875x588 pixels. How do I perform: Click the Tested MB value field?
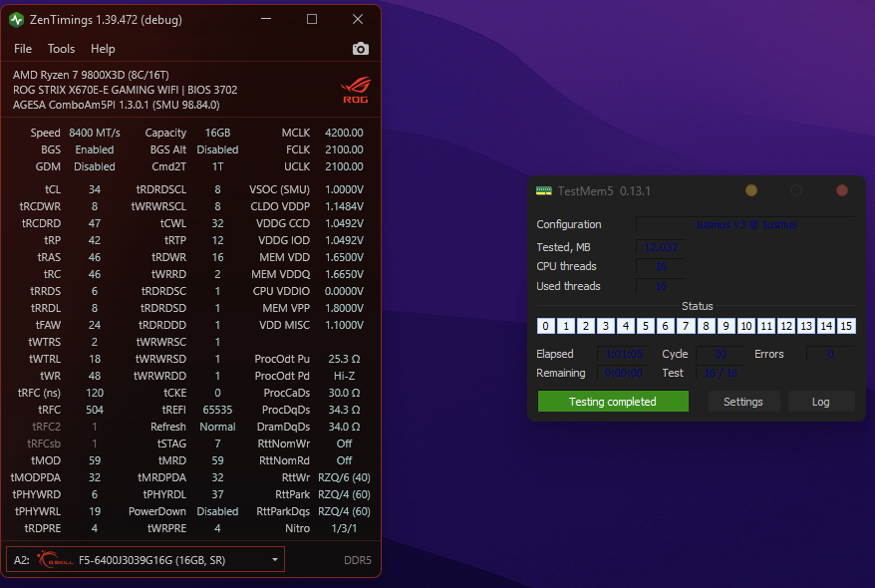point(661,247)
